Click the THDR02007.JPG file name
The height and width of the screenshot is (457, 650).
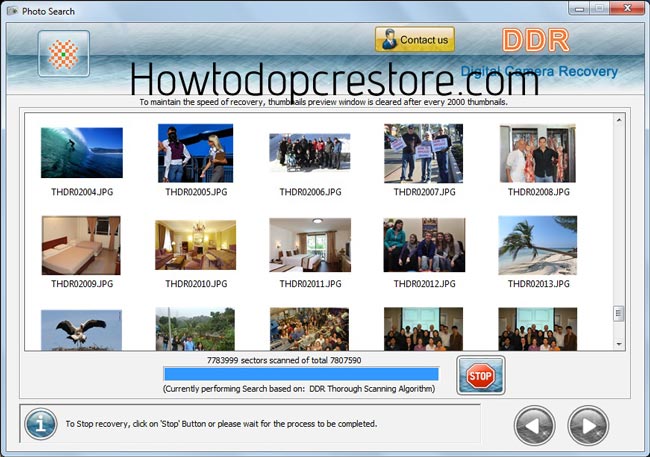(424, 192)
